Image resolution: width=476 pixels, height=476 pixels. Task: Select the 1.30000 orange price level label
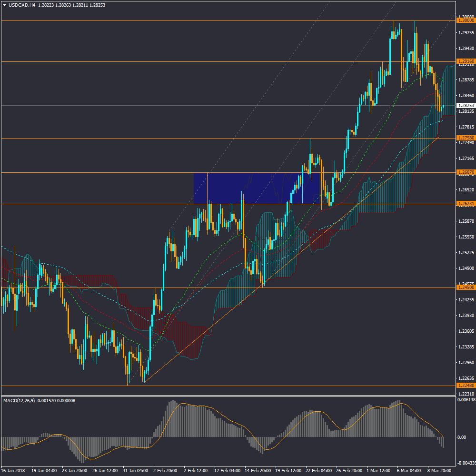[x=466, y=20]
